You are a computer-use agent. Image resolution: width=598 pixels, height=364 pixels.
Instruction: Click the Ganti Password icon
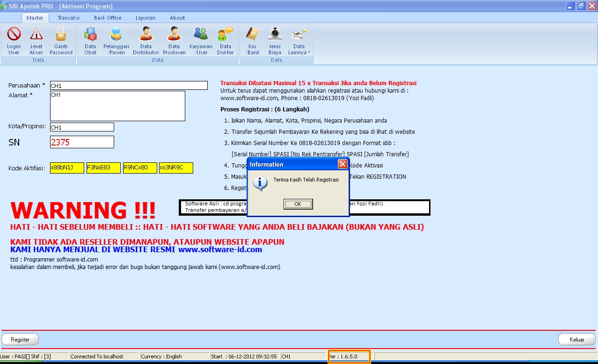click(x=61, y=40)
